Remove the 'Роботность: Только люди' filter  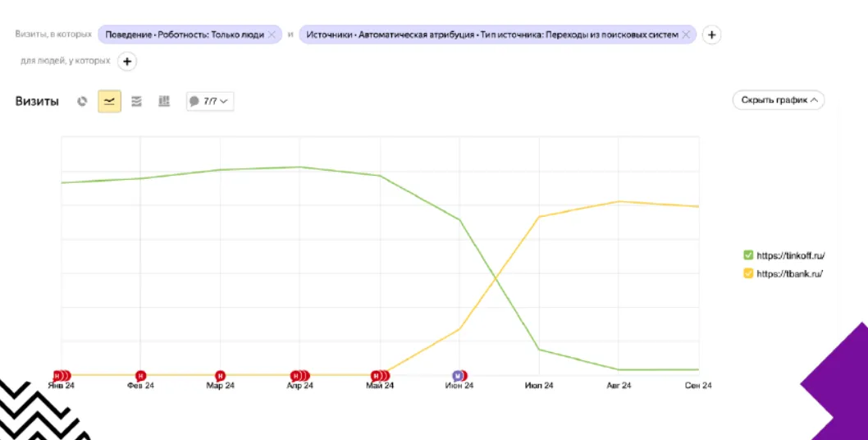point(272,35)
